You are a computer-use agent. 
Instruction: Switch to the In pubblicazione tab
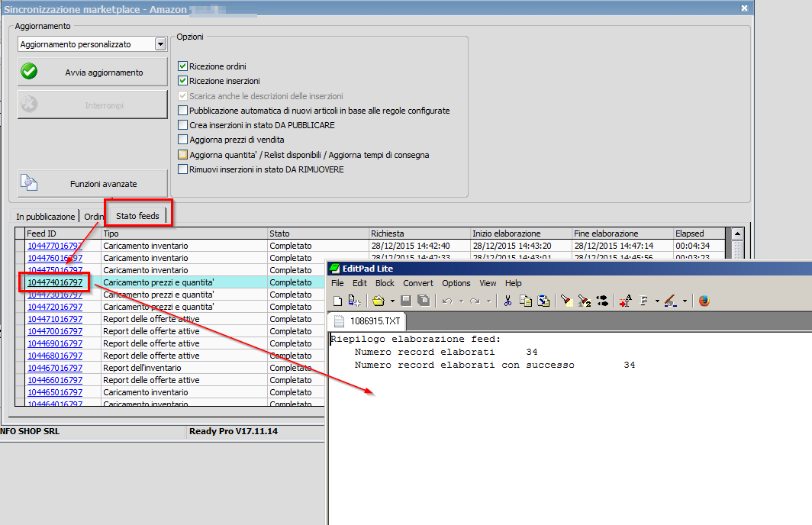coord(46,217)
